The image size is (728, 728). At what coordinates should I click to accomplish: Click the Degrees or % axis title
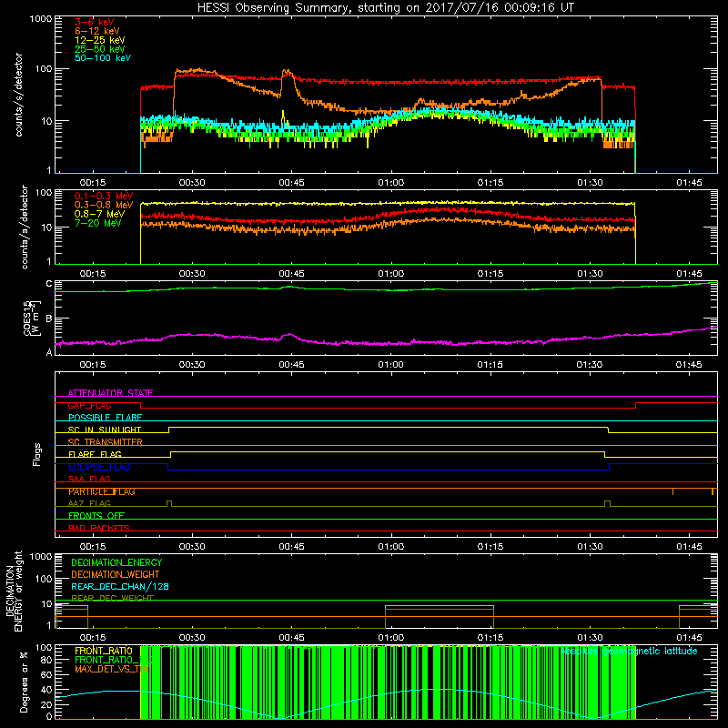(x=24, y=682)
